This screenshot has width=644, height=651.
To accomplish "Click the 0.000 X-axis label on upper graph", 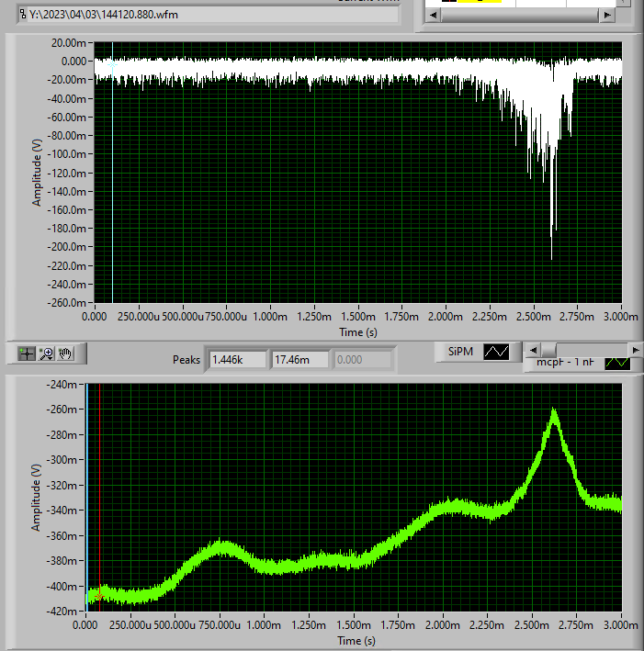I will click(x=94, y=317).
